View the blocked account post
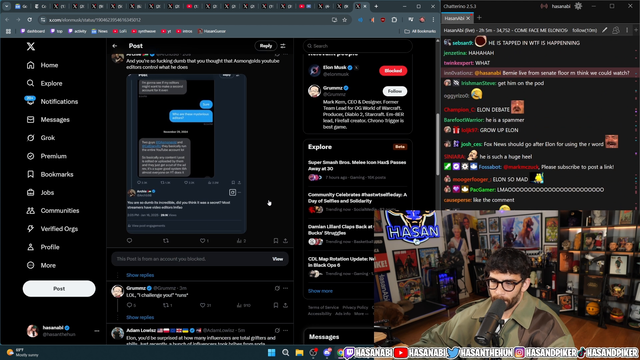Screen dimensions: 640x360 pos(278,259)
